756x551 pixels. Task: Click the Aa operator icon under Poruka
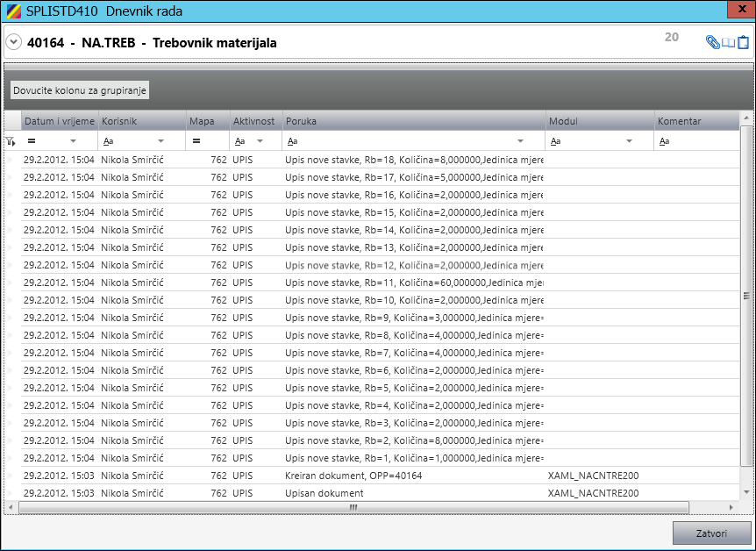292,141
